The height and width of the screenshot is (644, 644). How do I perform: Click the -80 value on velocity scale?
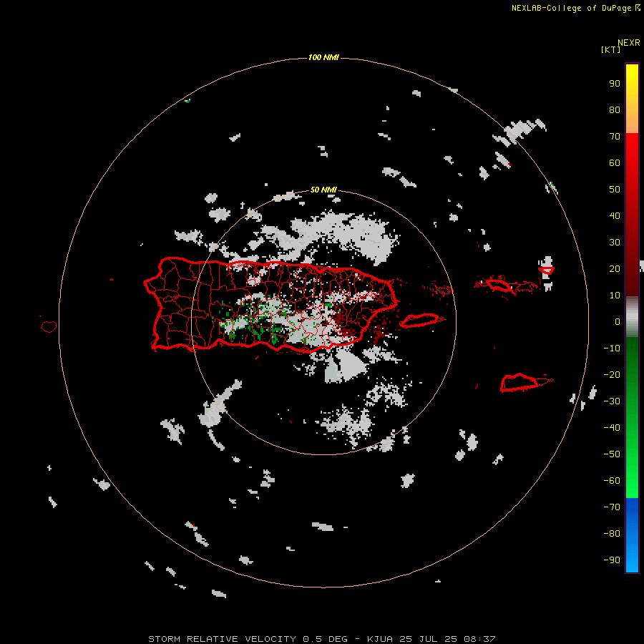coord(612,534)
